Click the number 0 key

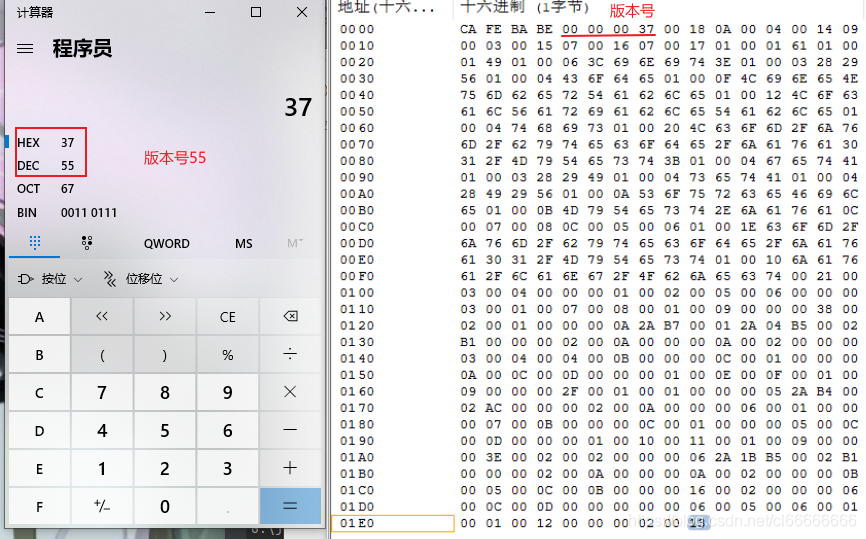[x=165, y=506]
